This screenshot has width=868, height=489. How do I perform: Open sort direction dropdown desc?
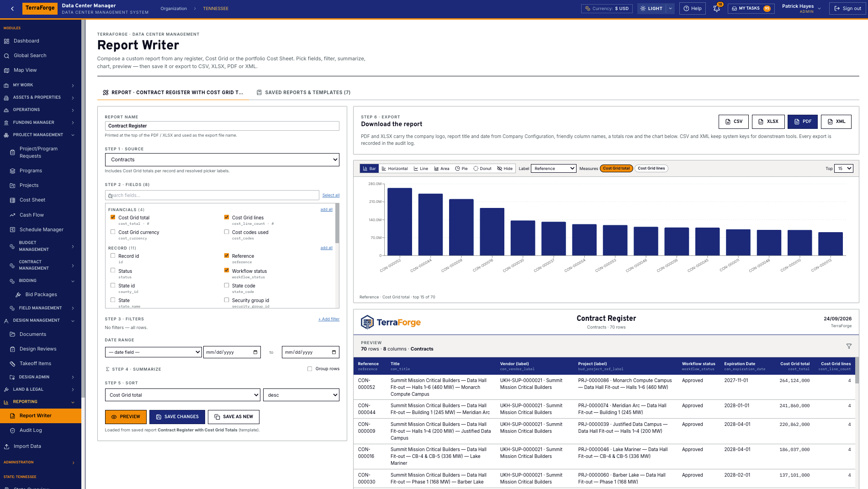pos(301,395)
